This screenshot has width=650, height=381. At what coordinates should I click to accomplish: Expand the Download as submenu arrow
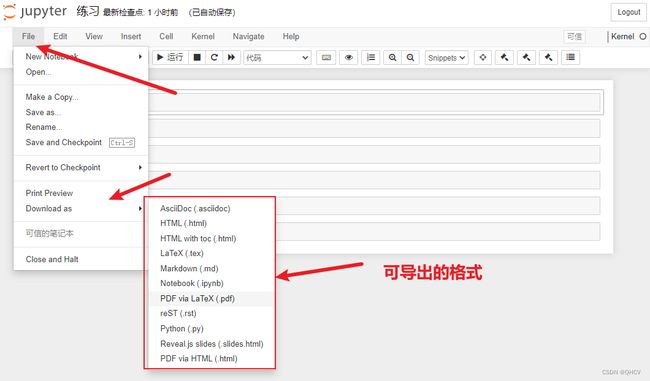140,208
